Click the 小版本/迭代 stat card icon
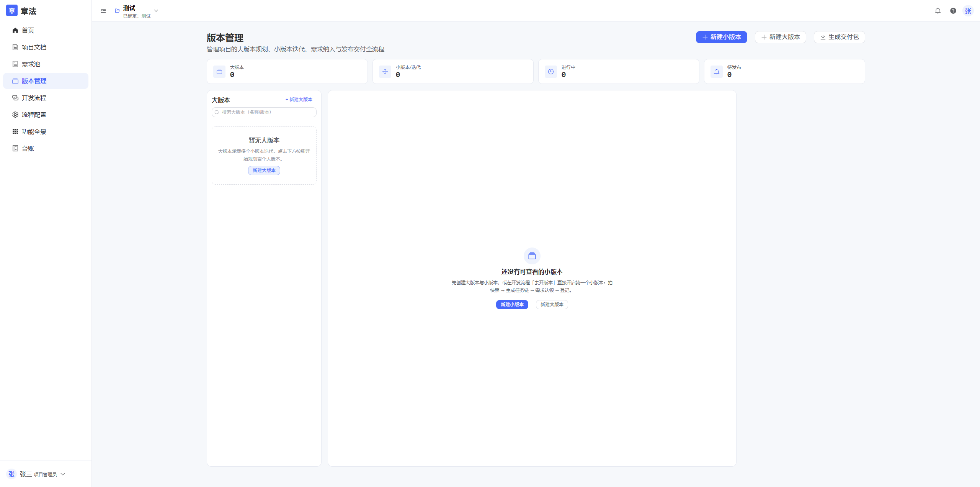The width and height of the screenshot is (980, 487). point(385,72)
